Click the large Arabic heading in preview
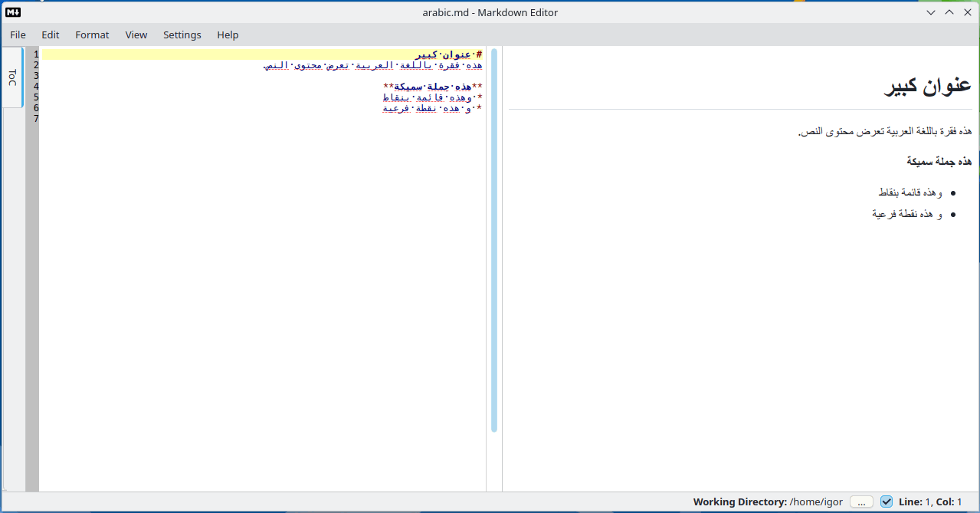This screenshot has width=980, height=513. (x=928, y=87)
